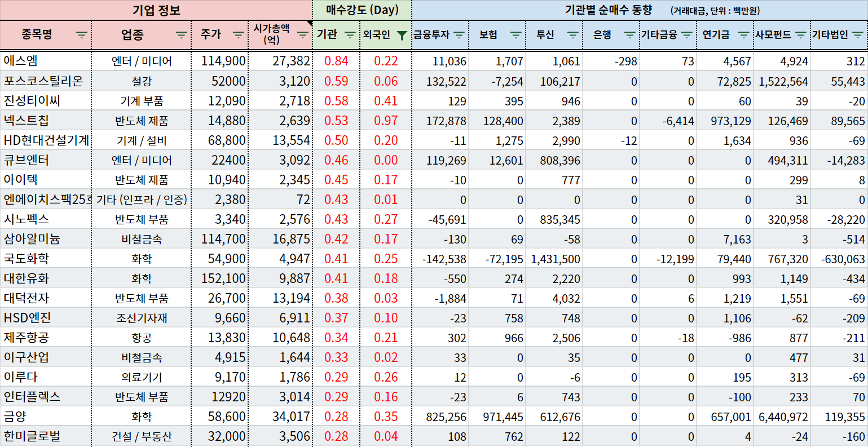
Task: Select the 조선기자재 industry cell
Action: click(142, 317)
